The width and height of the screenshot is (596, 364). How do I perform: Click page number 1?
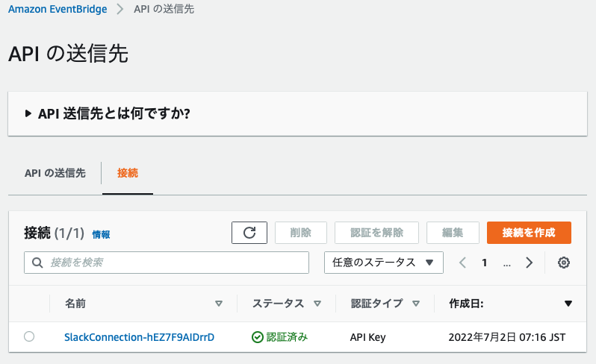tap(484, 263)
